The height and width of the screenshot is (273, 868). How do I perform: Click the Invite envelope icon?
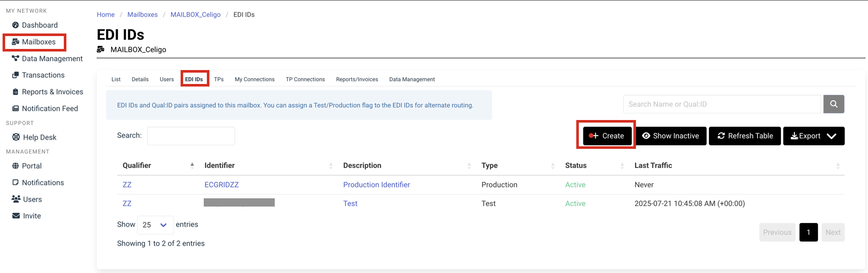coord(16,216)
